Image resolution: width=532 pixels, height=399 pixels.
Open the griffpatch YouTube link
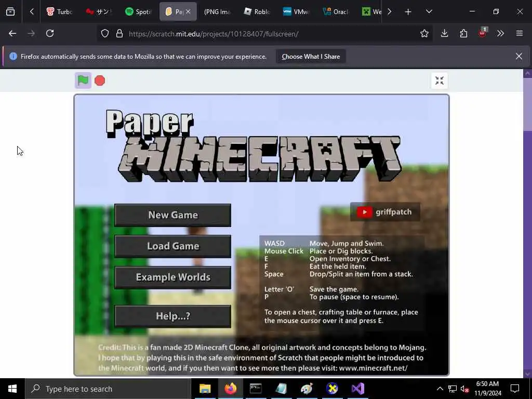click(x=385, y=212)
